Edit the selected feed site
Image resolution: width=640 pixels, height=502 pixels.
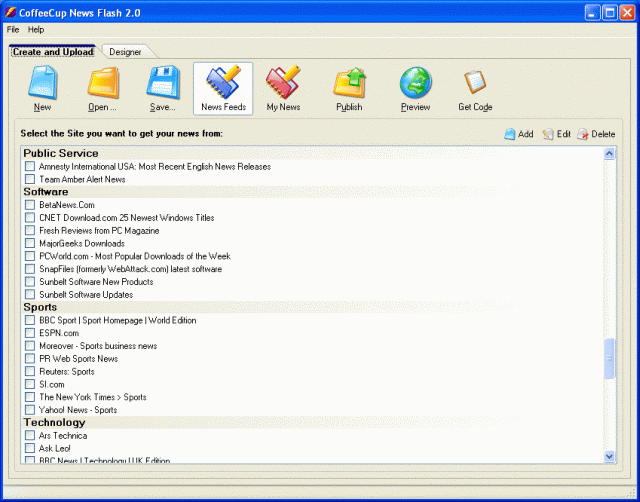click(556, 134)
